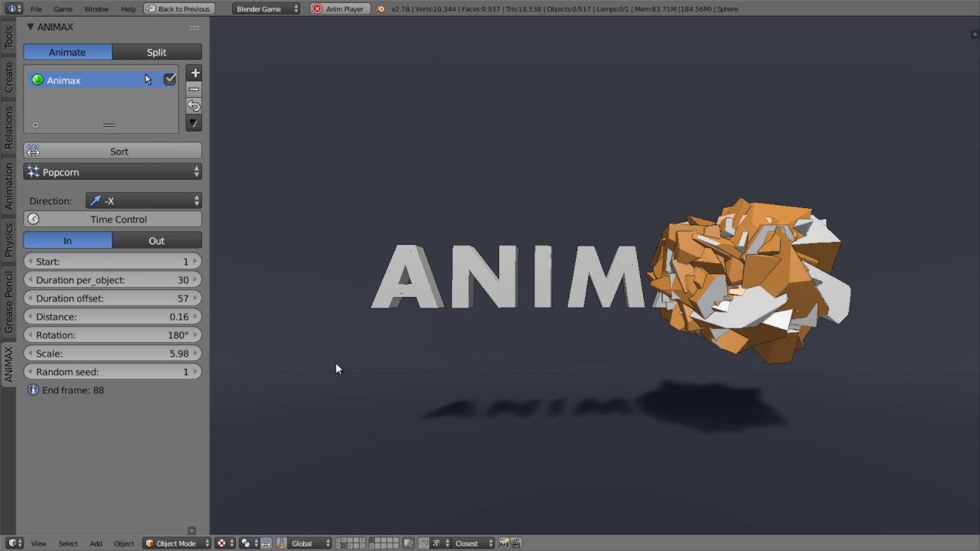Screen dimensions: 980x551
Task: Open the 3D view editor type cube icon
Action: [15, 543]
